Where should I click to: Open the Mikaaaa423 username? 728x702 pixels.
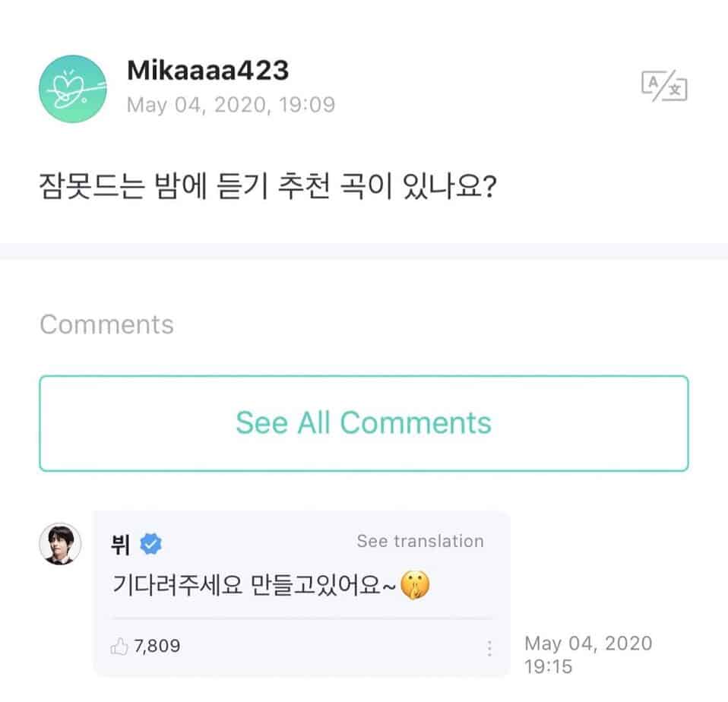point(207,71)
